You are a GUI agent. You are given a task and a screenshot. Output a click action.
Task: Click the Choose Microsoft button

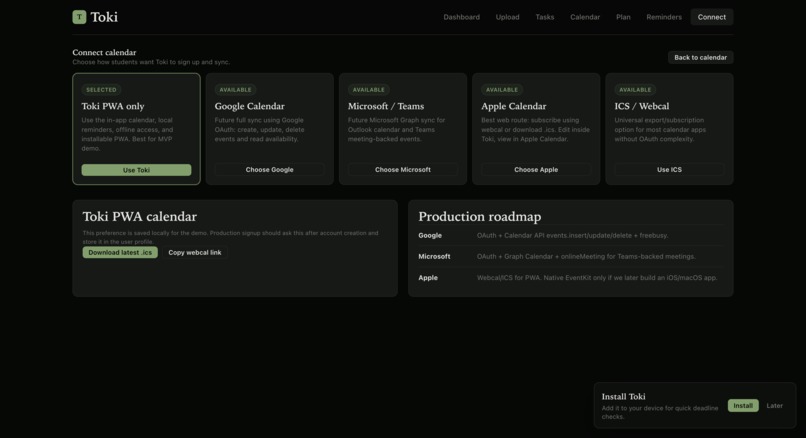tap(402, 170)
